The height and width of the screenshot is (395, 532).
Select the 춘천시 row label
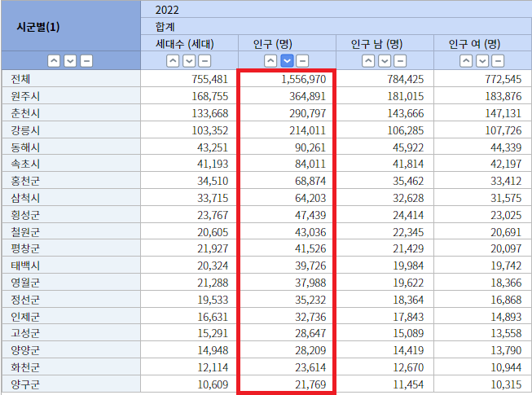[x=71, y=113]
